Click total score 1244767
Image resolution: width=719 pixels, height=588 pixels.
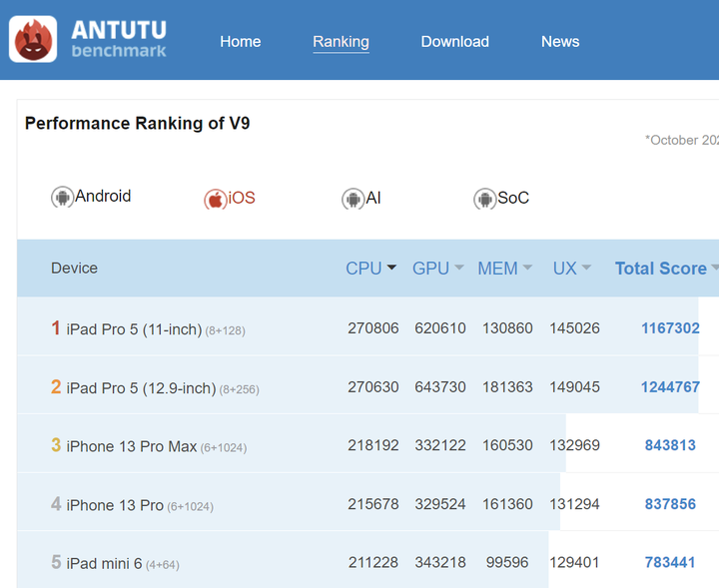click(x=670, y=387)
